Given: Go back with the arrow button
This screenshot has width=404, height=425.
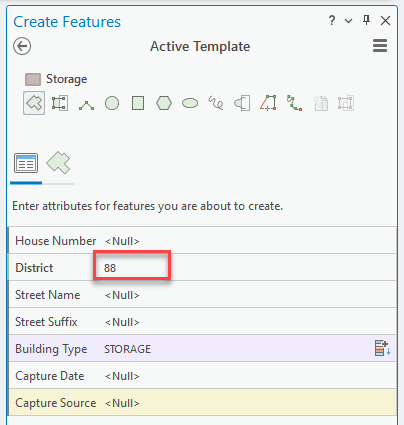Looking at the screenshot, I should (22, 46).
